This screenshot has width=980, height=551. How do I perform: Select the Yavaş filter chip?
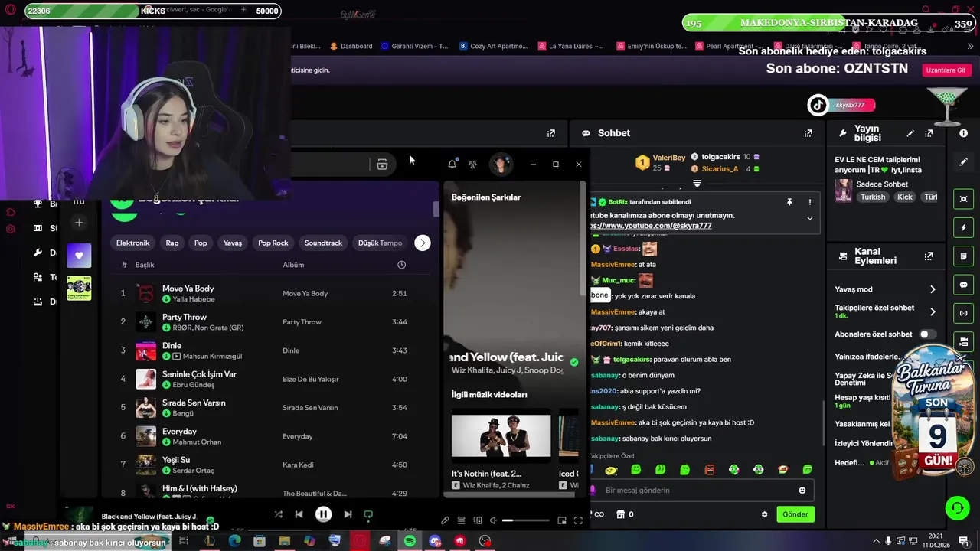(x=233, y=243)
